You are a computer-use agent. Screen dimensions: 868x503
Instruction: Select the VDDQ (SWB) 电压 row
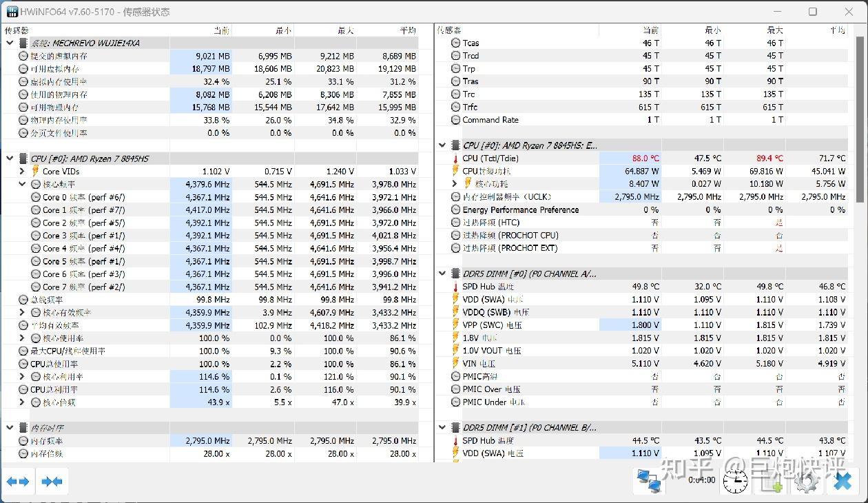tap(643, 312)
